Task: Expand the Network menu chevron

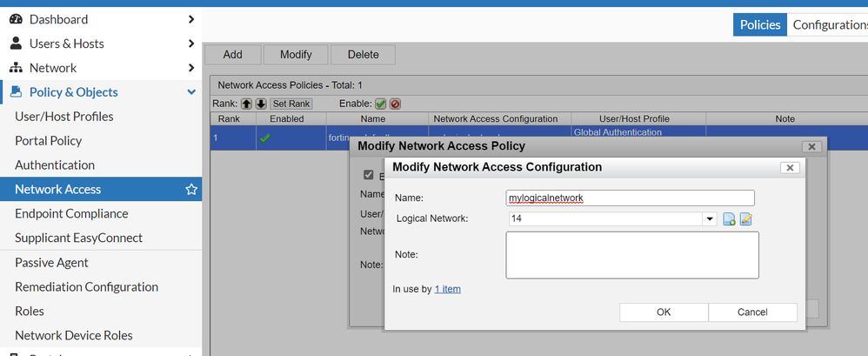Action: pyautogui.click(x=191, y=68)
